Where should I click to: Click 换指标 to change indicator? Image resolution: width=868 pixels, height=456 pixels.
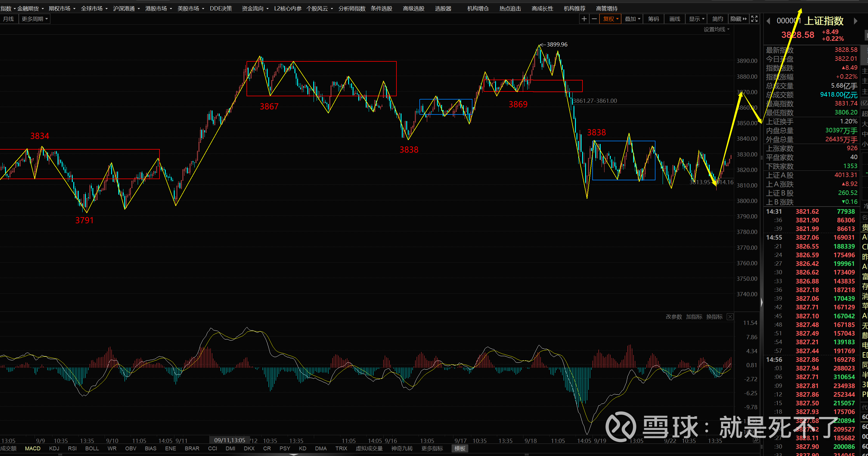[x=714, y=317]
